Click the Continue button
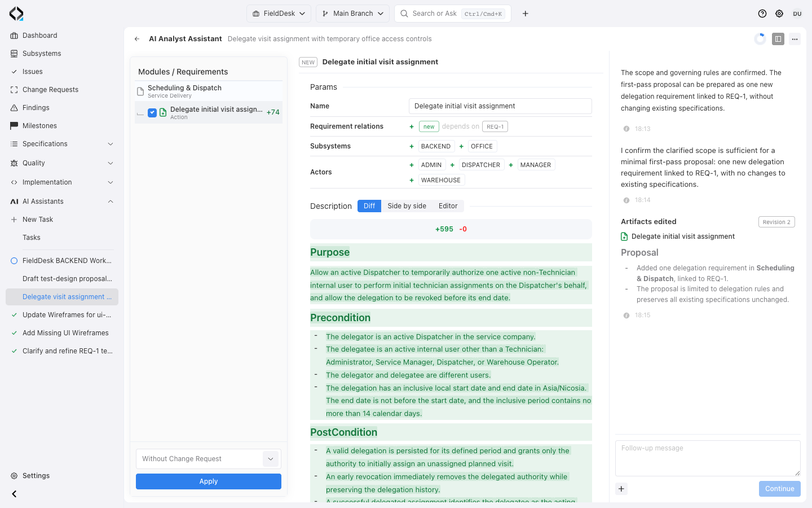This screenshot has height=508, width=812. pyautogui.click(x=779, y=489)
